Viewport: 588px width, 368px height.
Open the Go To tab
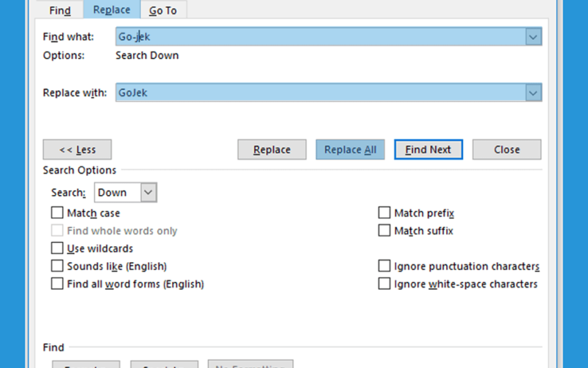pyautogui.click(x=163, y=10)
